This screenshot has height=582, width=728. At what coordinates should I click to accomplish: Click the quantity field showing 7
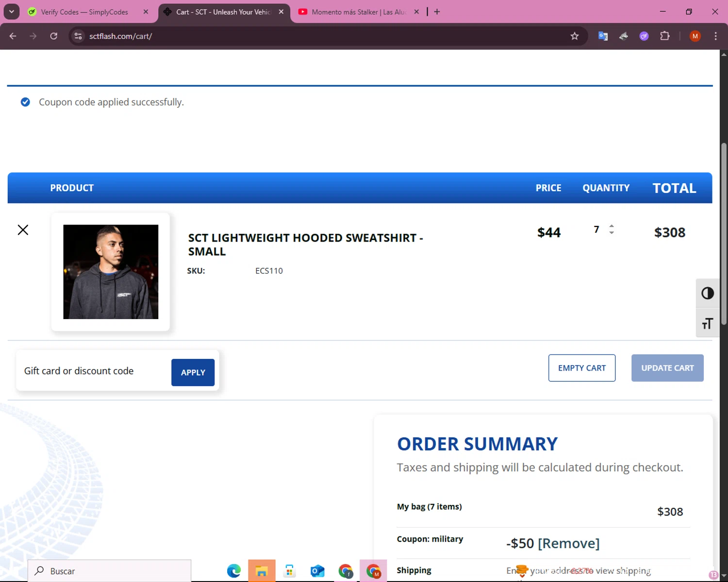tap(596, 229)
